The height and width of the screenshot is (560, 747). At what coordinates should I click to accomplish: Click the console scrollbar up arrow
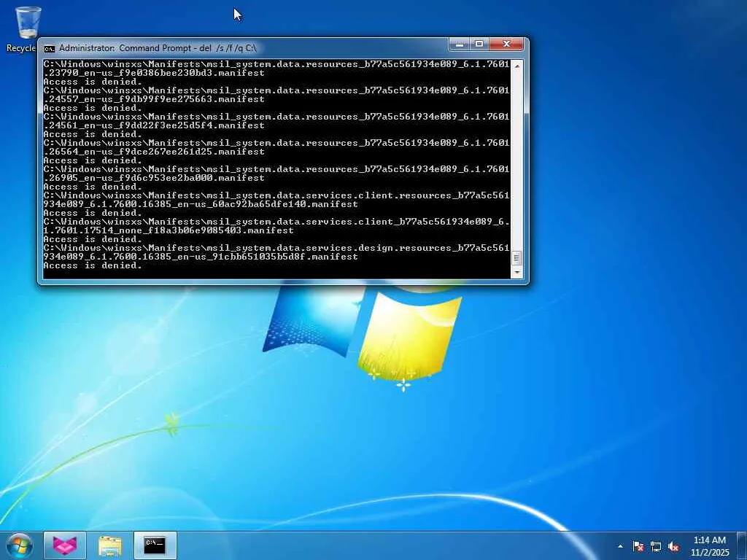click(x=517, y=66)
